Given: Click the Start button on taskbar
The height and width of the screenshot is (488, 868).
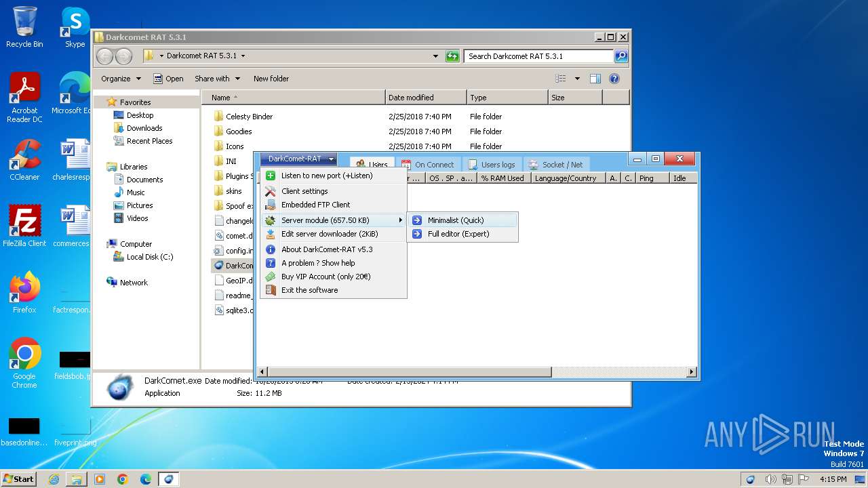Looking at the screenshot, I should pyautogui.click(x=18, y=479).
